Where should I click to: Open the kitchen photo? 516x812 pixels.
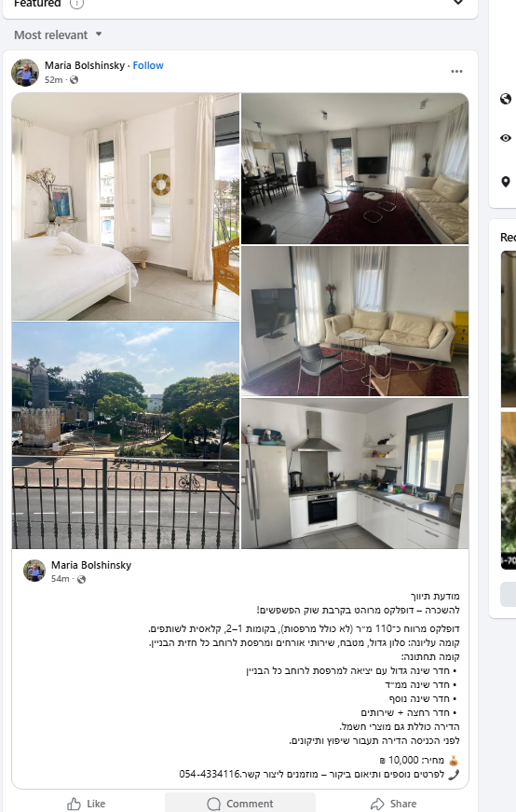pos(355,474)
